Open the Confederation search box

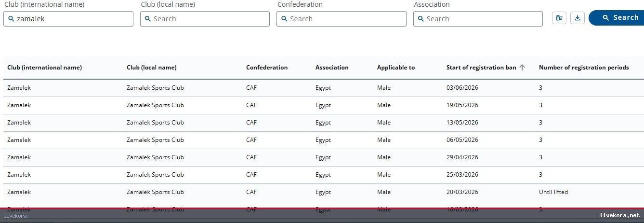pyautogui.click(x=342, y=19)
